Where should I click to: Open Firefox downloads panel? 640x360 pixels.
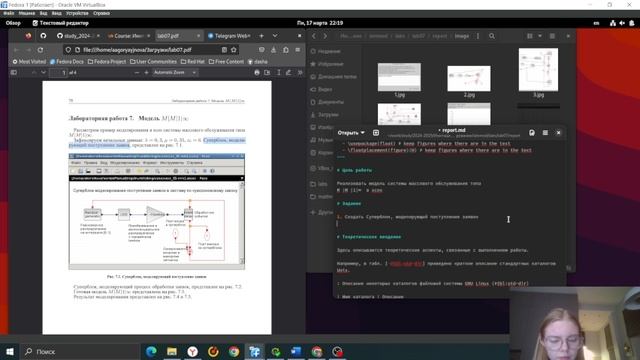pyautogui.click(x=273, y=50)
